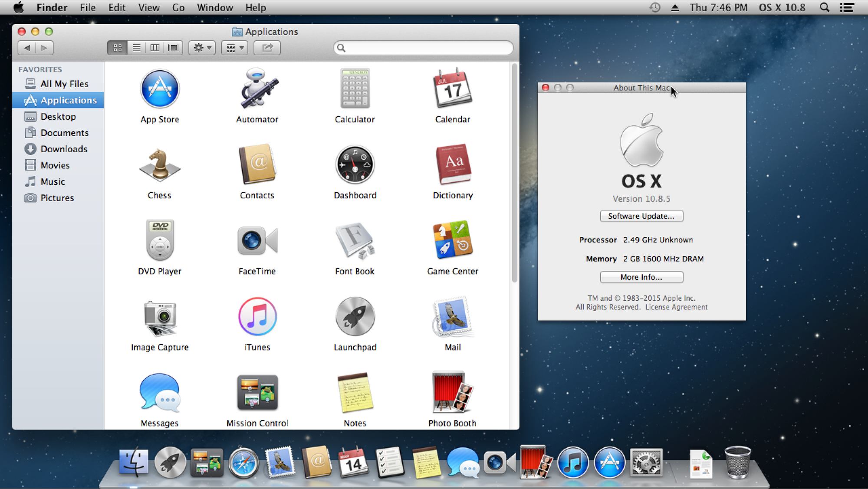
Task: Click Finder search input field
Action: pos(424,47)
